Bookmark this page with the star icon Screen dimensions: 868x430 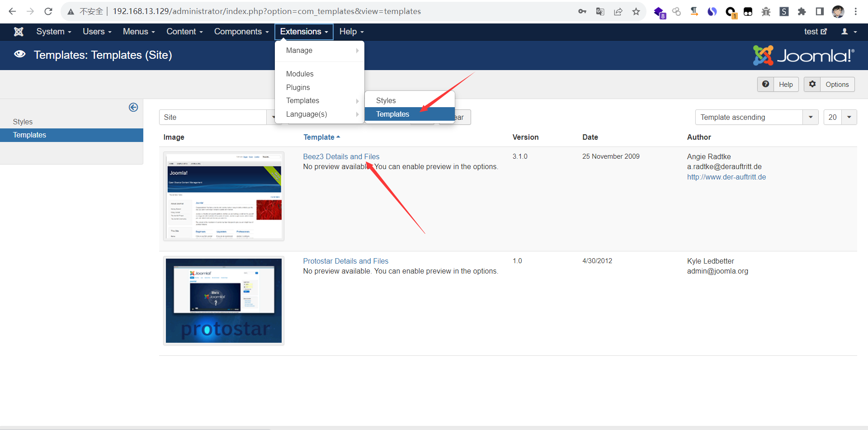636,12
